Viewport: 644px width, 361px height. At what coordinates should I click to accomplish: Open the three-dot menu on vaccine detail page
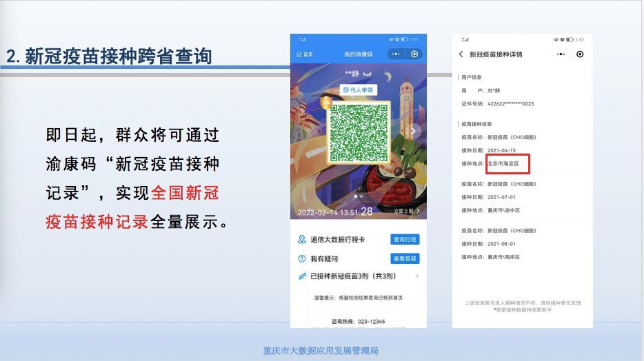coord(561,54)
